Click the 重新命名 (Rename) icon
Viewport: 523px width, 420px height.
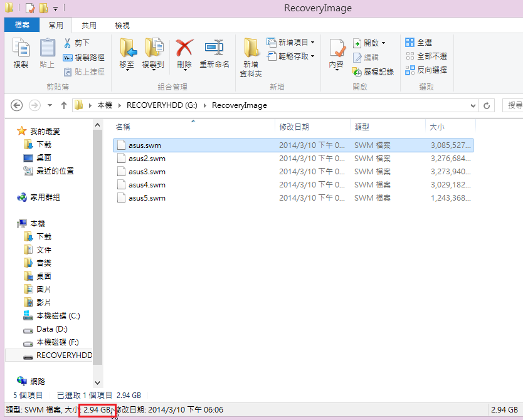coord(214,49)
